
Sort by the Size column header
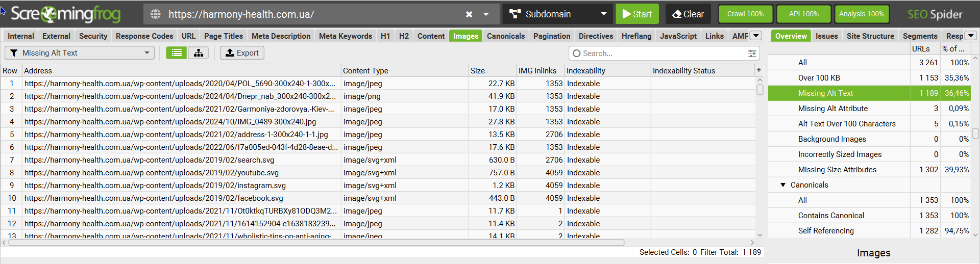tap(492, 71)
